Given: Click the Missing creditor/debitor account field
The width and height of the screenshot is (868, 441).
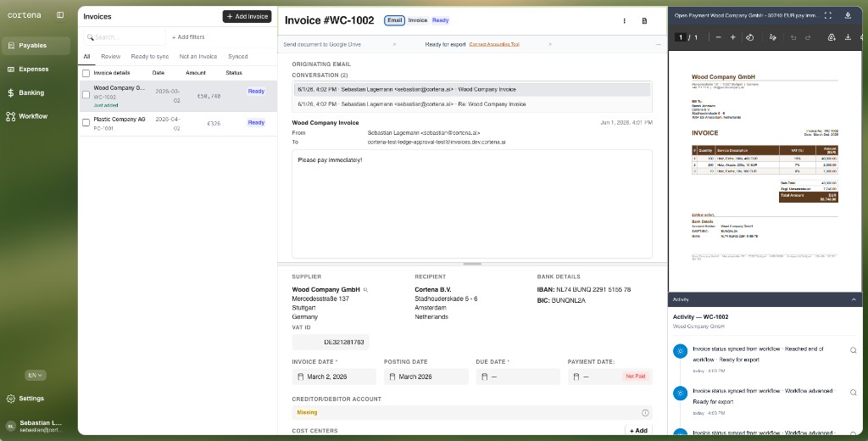Looking at the screenshot, I should point(472,413).
